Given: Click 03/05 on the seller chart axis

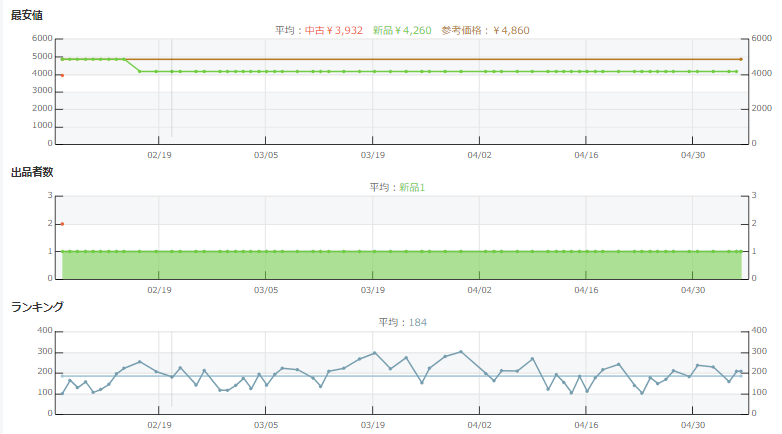Looking at the screenshot, I should tap(266, 290).
